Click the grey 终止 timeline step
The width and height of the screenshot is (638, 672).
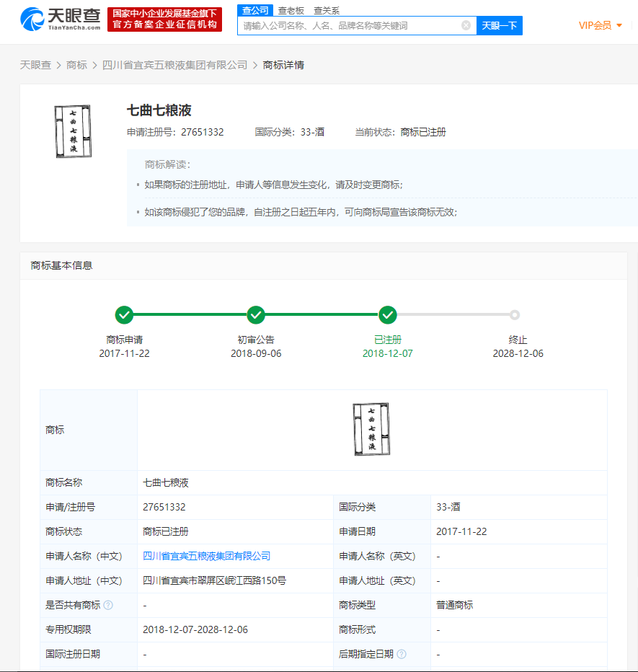(x=515, y=315)
